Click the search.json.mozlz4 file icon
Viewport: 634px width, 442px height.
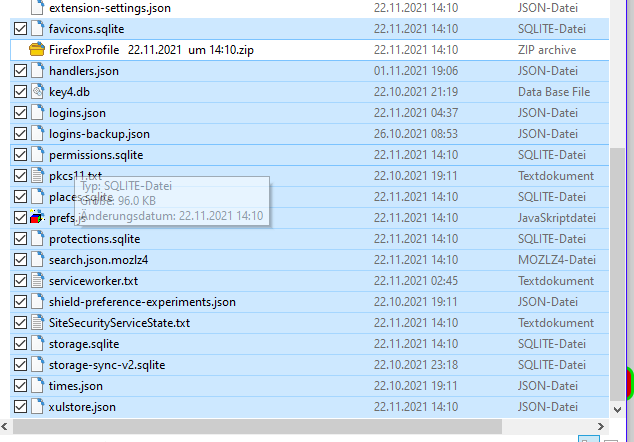37,260
